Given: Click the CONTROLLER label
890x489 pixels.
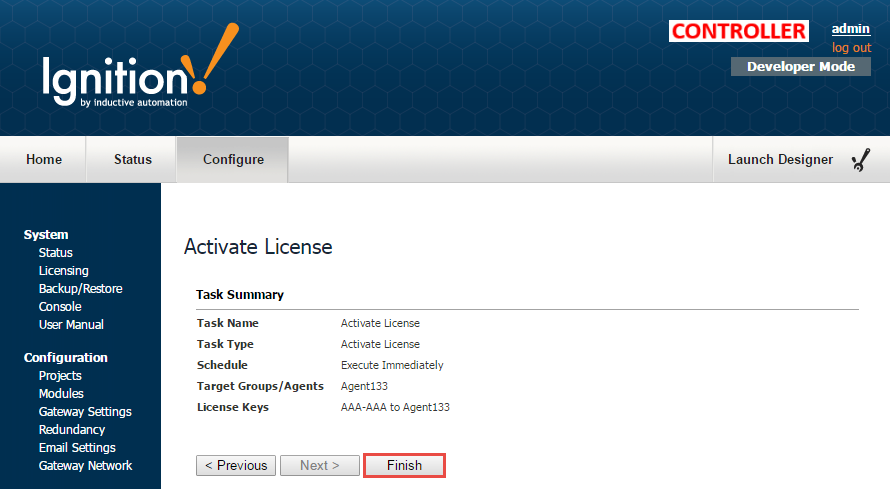Looking at the screenshot, I should [738, 31].
